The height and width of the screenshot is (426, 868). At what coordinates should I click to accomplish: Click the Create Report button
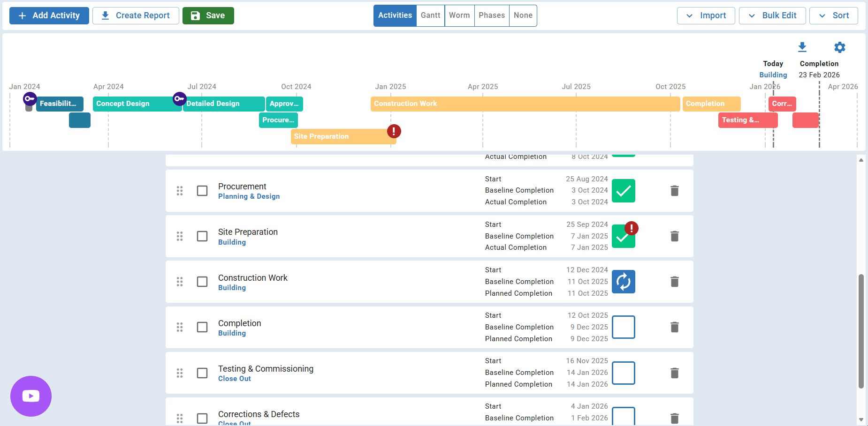click(x=136, y=15)
